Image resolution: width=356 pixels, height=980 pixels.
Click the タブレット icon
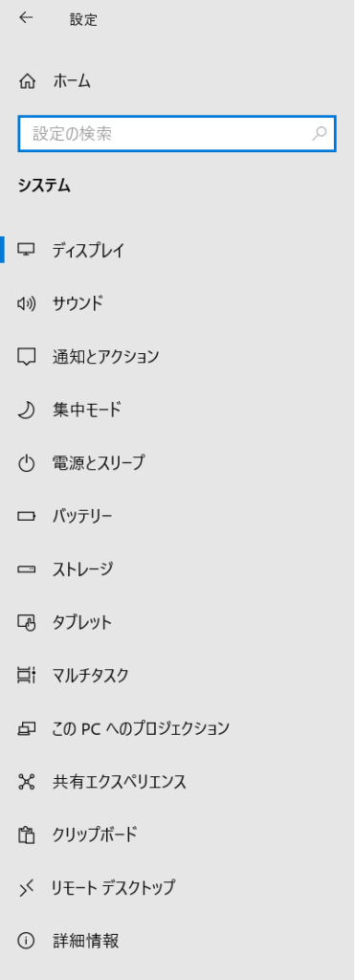pos(26,622)
